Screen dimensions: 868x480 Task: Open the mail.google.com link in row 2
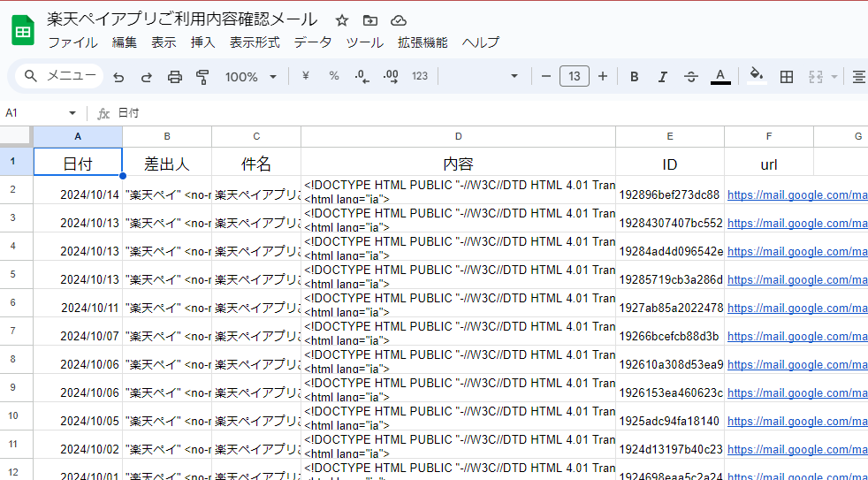[x=797, y=194]
